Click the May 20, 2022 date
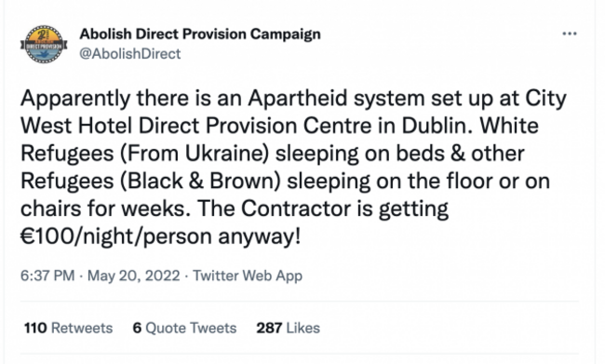 133,276
